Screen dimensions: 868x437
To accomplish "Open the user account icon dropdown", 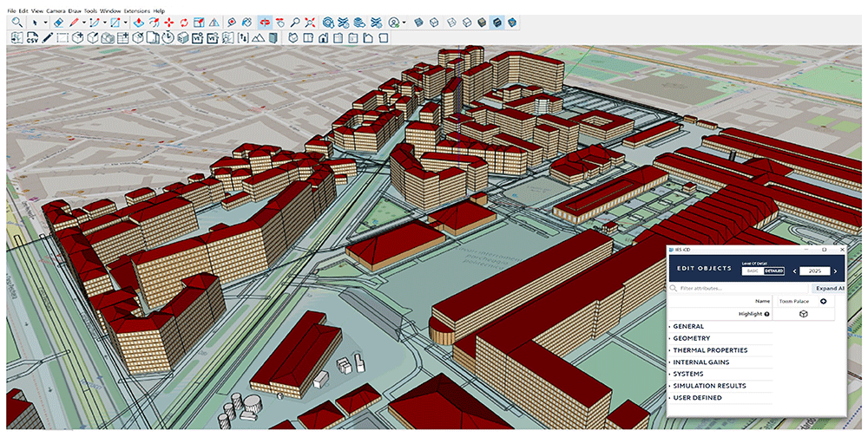I will tap(404, 23).
